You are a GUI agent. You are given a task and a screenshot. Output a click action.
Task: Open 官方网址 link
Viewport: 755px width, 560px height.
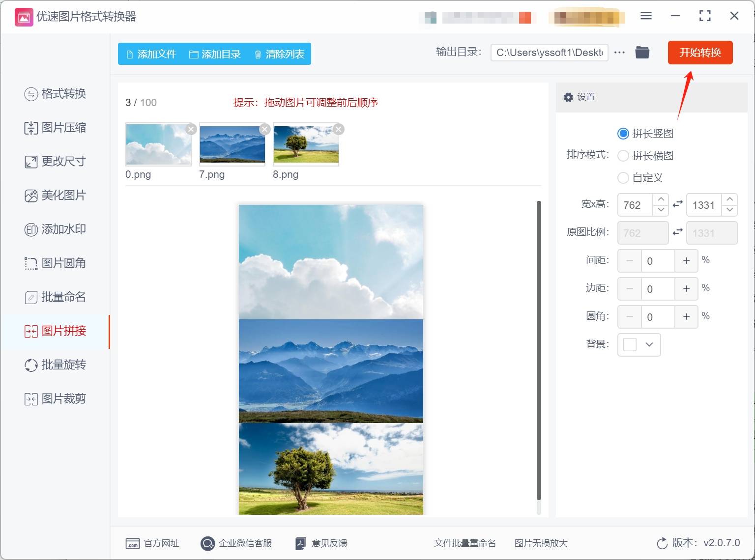[152, 543]
